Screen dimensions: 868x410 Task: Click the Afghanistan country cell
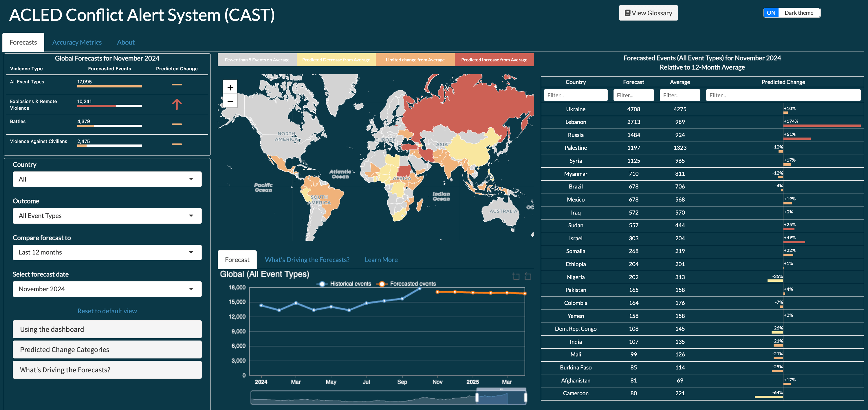point(576,380)
